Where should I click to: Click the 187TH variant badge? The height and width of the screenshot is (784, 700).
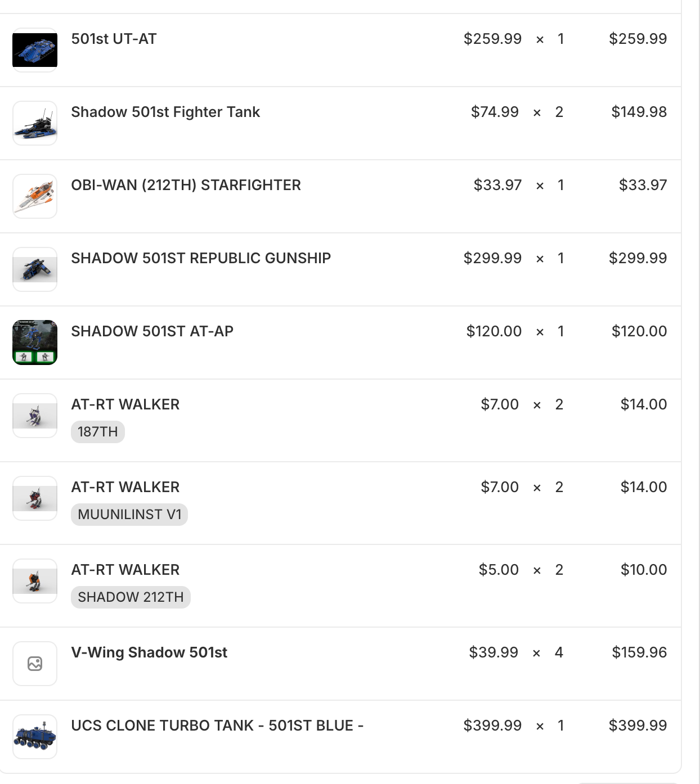pyautogui.click(x=98, y=432)
